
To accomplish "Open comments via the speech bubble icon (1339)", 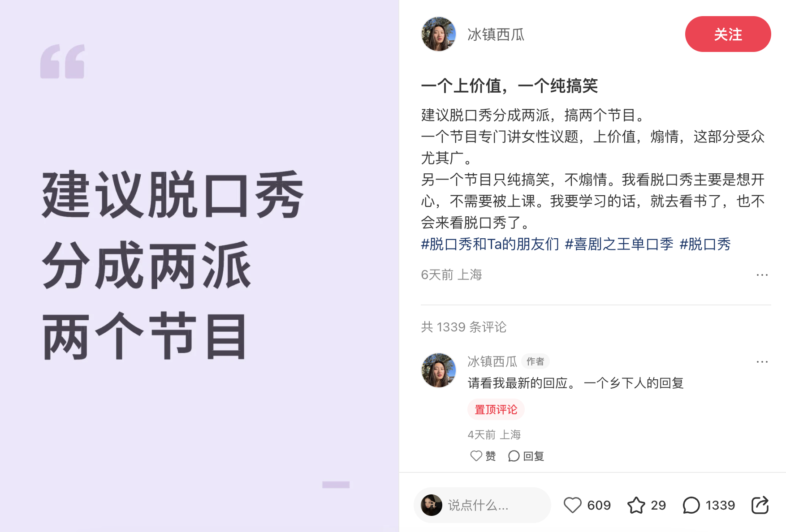I will [x=691, y=505].
